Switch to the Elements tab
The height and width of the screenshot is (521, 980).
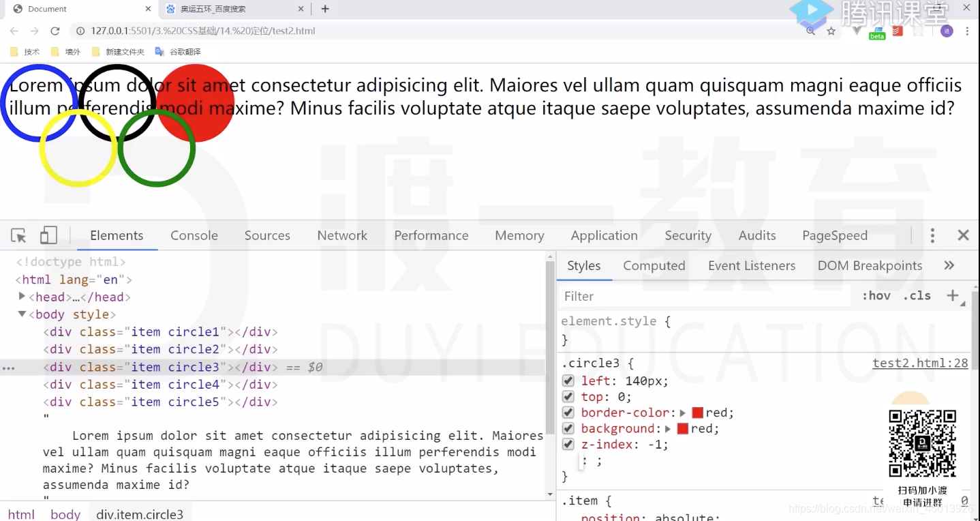click(117, 236)
